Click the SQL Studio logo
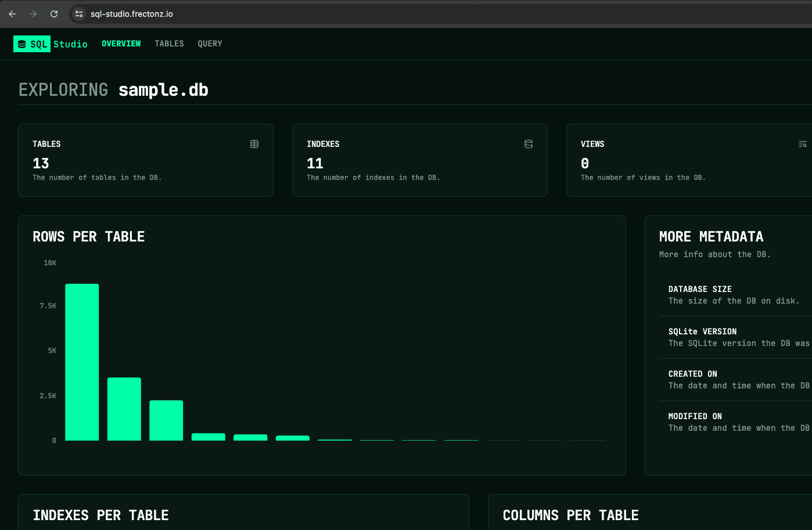 click(x=51, y=44)
